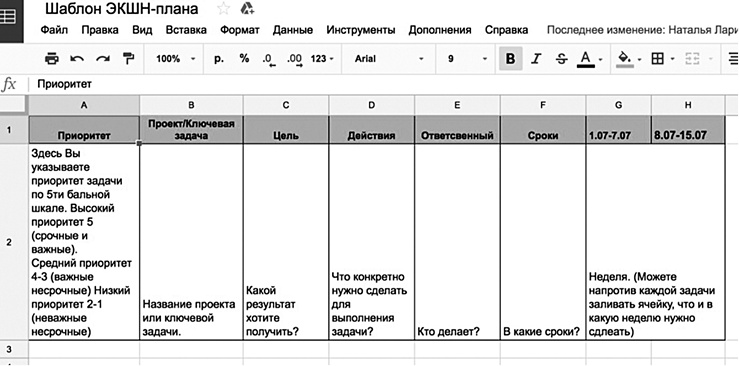
Task: Open the zoom 100% dropdown
Action: pos(175,59)
